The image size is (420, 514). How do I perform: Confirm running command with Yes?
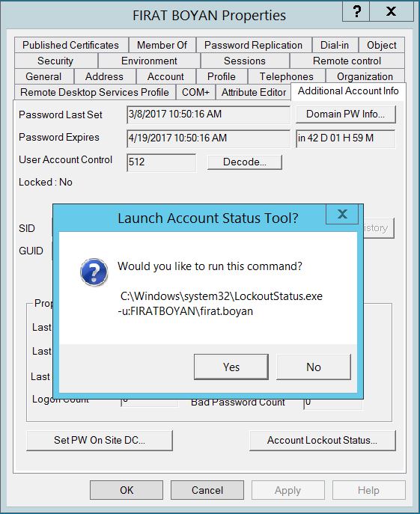tap(231, 367)
